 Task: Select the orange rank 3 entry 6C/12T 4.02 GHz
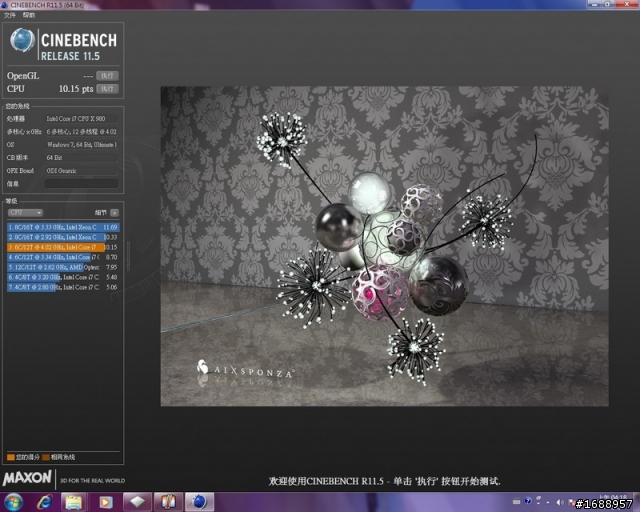(x=63, y=247)
